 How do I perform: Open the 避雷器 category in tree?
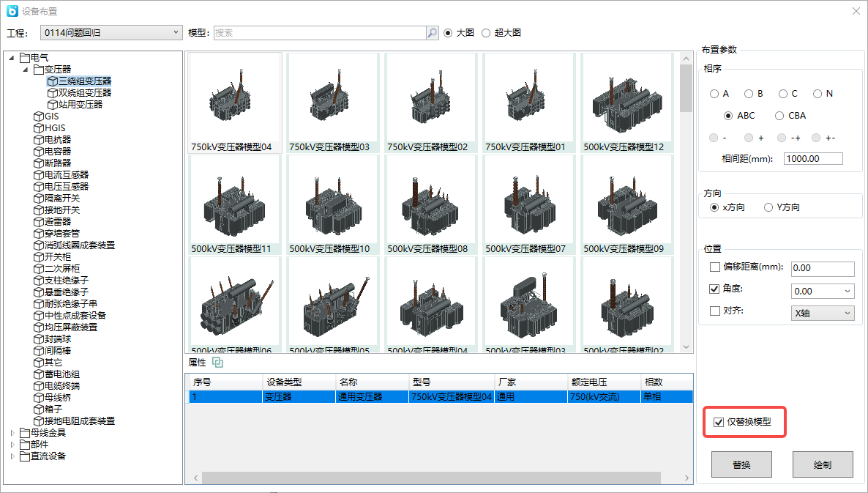coord(57,222)
